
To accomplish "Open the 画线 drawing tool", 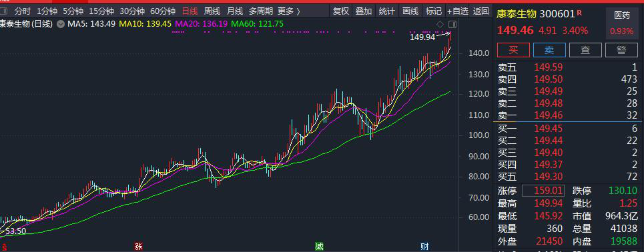I will [x=410, y=11].
